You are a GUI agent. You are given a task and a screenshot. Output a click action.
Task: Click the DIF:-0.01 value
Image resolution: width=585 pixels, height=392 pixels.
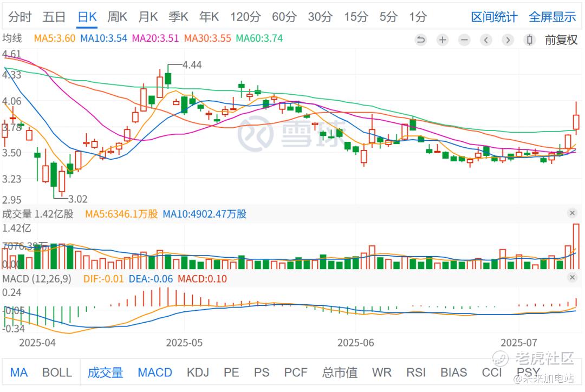tap(103, 279)
